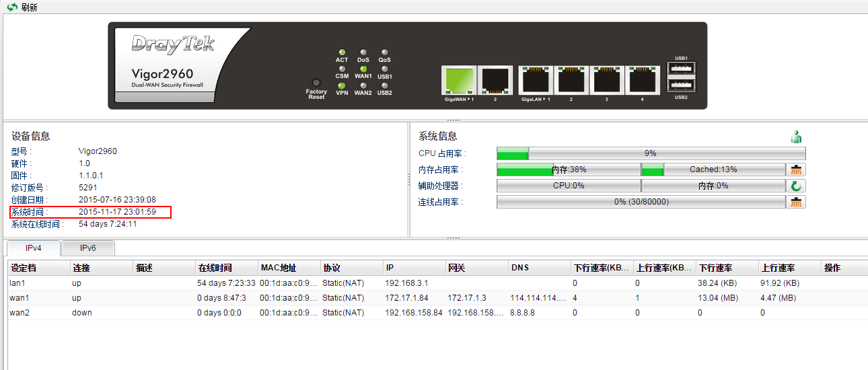The width and height of the screenshot is (868, 370).
Task: Click the 192.168.158.84 IP cell
Action: tap(414, 313)
